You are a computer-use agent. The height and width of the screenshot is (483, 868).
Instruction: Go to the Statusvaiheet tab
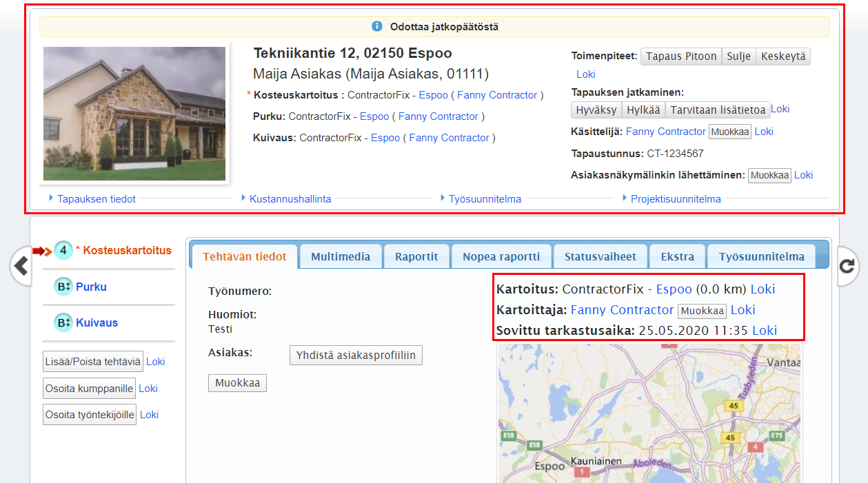600,257
